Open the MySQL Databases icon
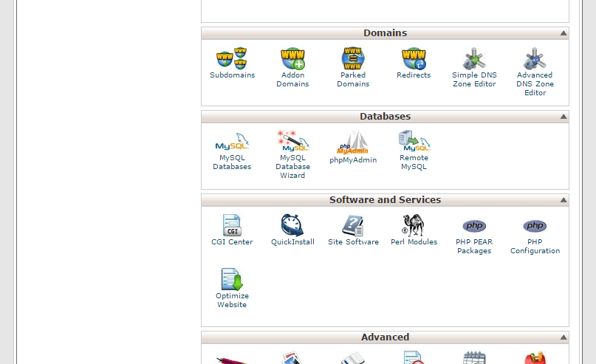The height and width of the screenshot is (364, 596). pos(232,141)
